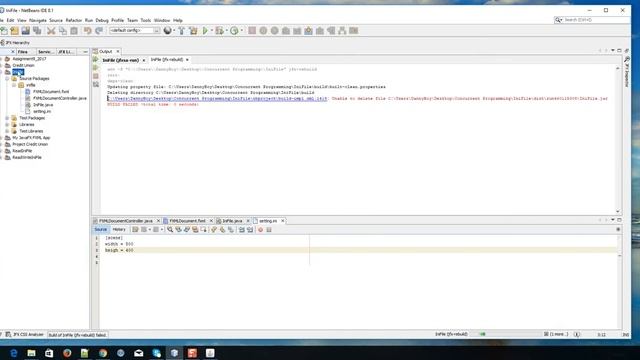
Task: Open File Explorer from the taskbar
Action: point(31,353)
